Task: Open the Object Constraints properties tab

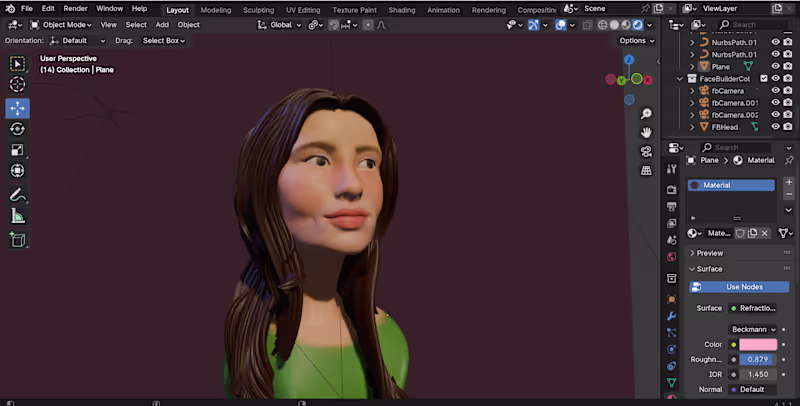Action: (671, 366)
